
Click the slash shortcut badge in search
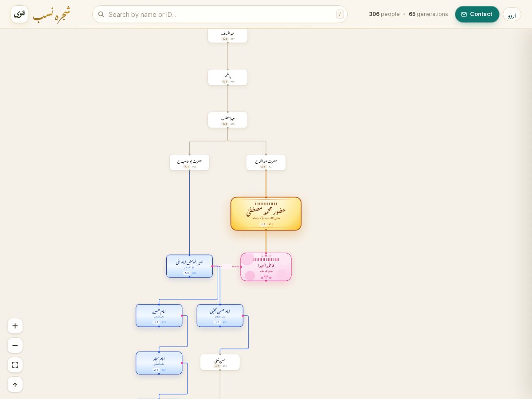[x=340, y=14]
